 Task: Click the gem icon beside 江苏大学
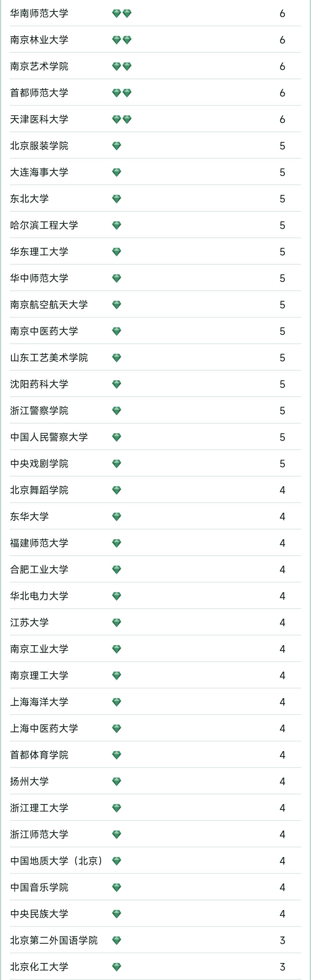point(117,622)
